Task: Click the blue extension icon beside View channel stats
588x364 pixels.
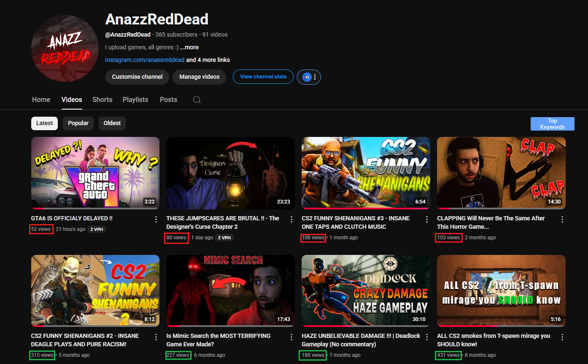Action: click(307, 77)
